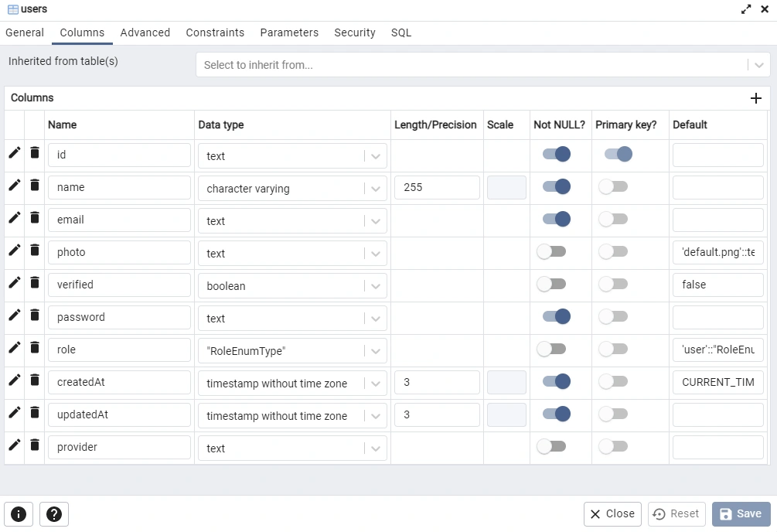This screenshot has width=777, height=532.
Task: Edit the photo column row
Action: 15,251
